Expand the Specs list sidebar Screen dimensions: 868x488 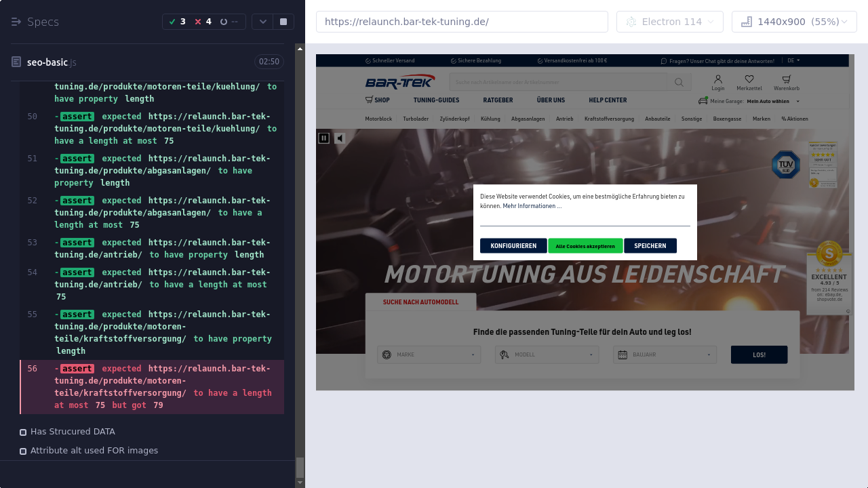click(x=17, y=22)
